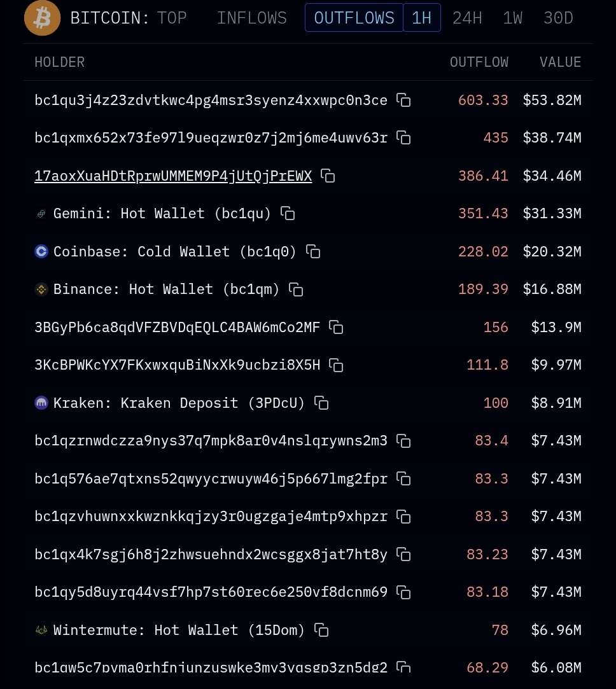Copy the bc1qu3j4z23 address
Screen dimensions: 616x689
tap(403, 100)
